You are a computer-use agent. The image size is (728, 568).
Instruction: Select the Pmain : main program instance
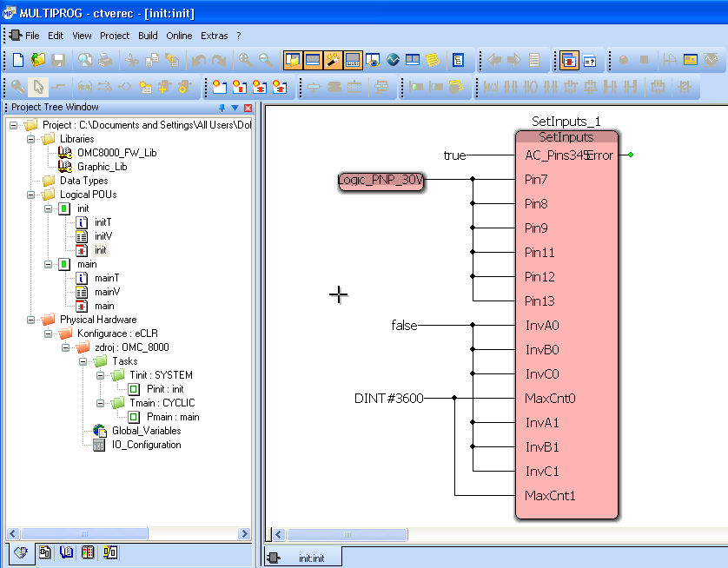pyautogui.click(x=173, y=417)
